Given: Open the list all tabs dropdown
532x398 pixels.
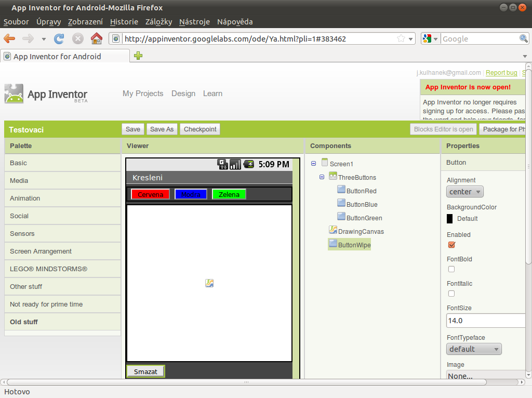Looking at the screenshot, I should point(525,56).
